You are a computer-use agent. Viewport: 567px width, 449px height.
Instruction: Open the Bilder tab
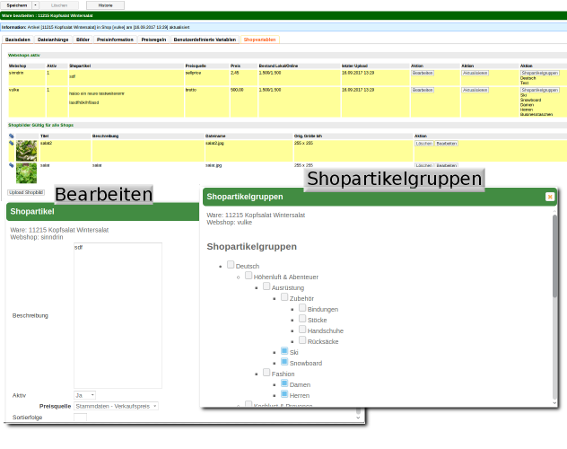[83, 40]
